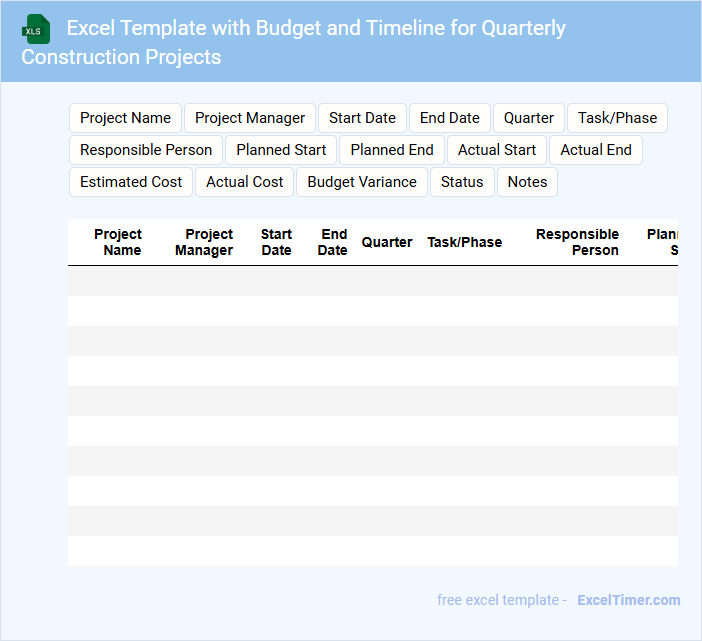Click the first empty row under Task/Phase

[465, 281]
